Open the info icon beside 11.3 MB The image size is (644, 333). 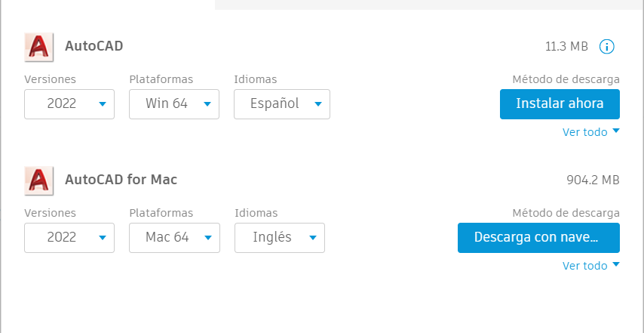pos(606,47)
